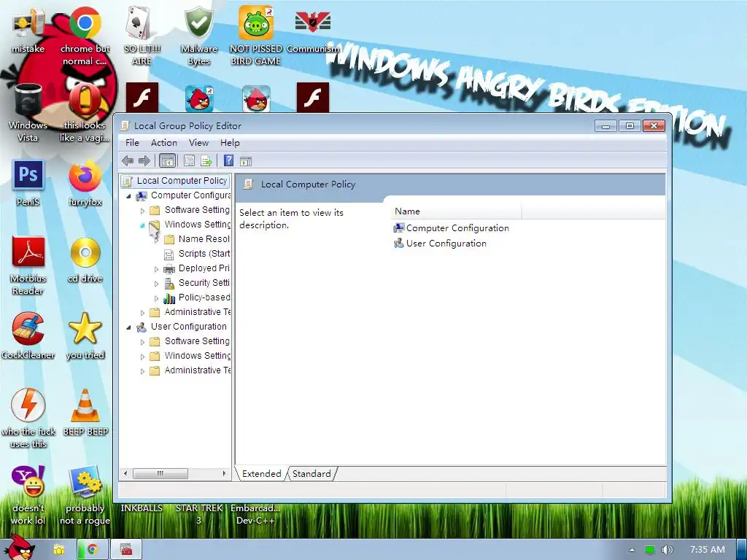This screenshot has width=747, height=560.
Task: Expand the Policy-based QoS node
Action: [156, 298]
